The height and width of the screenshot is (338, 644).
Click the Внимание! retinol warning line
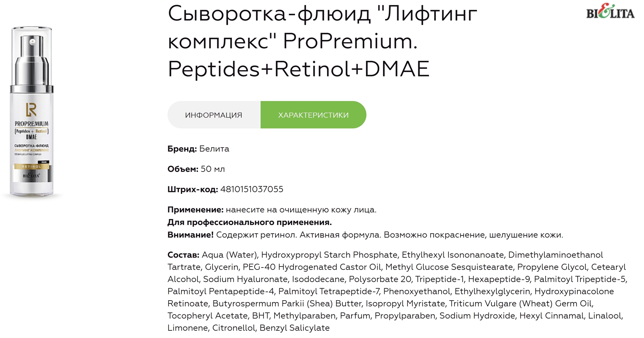click(x=365, y=235)
